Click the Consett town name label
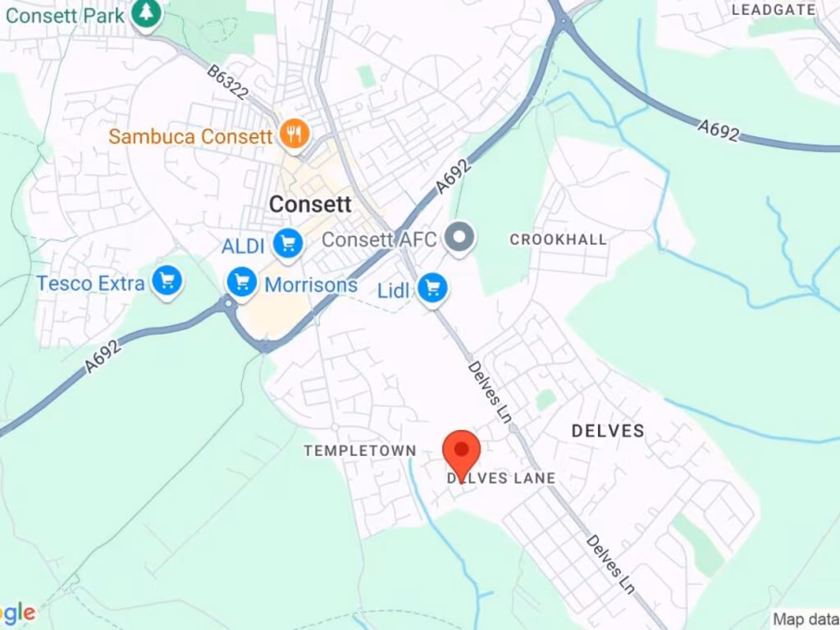 coord(310,204)
